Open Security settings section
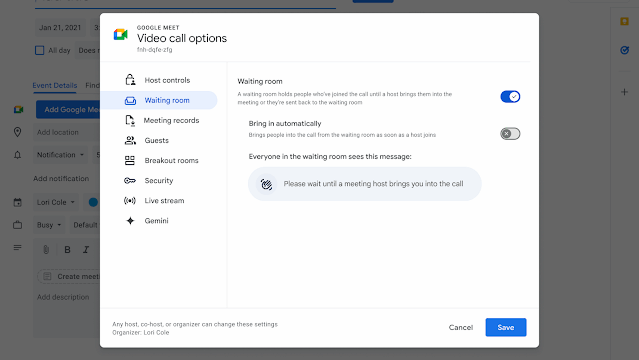639x360 pixels. (x=159, y=180)
